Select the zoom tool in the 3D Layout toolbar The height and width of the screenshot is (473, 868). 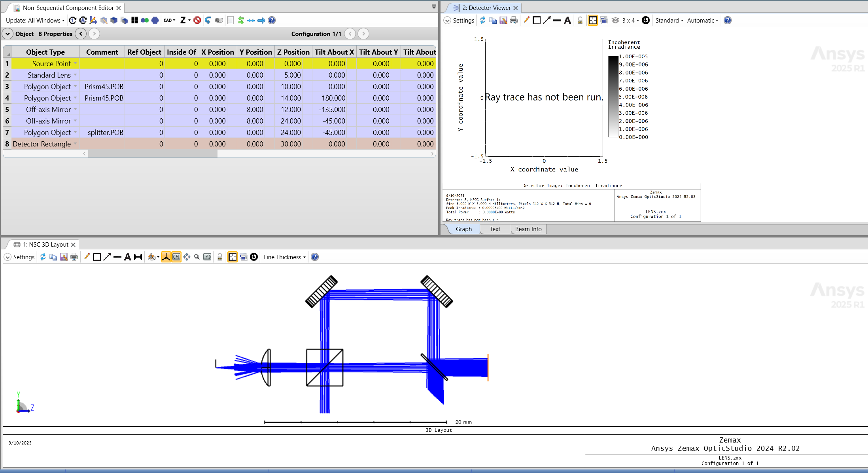(197, 257)
